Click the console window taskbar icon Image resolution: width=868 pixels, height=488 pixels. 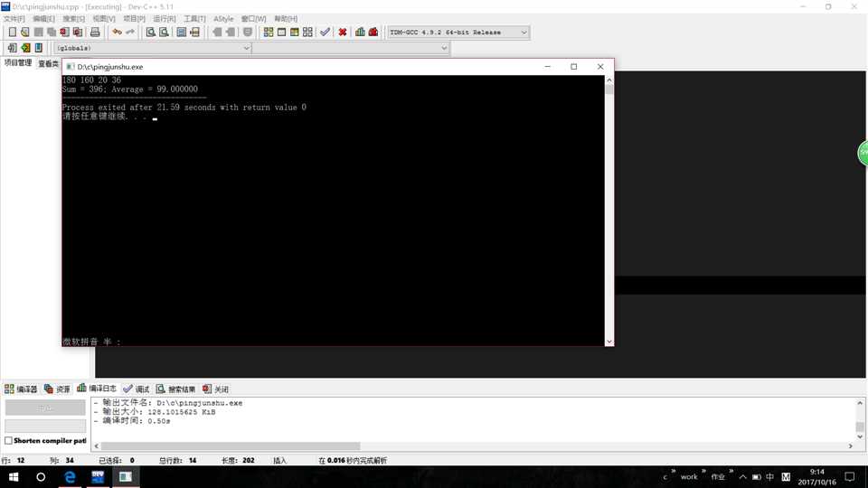126,476
